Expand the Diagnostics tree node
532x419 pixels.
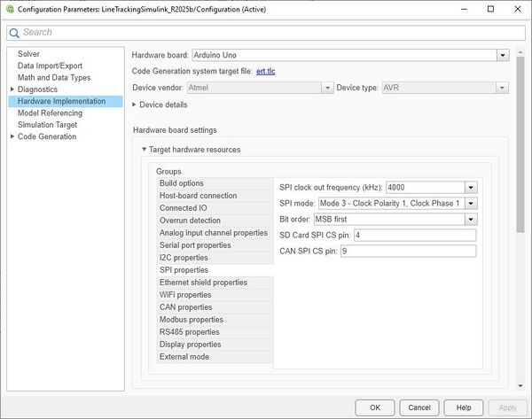coord(12,89)
